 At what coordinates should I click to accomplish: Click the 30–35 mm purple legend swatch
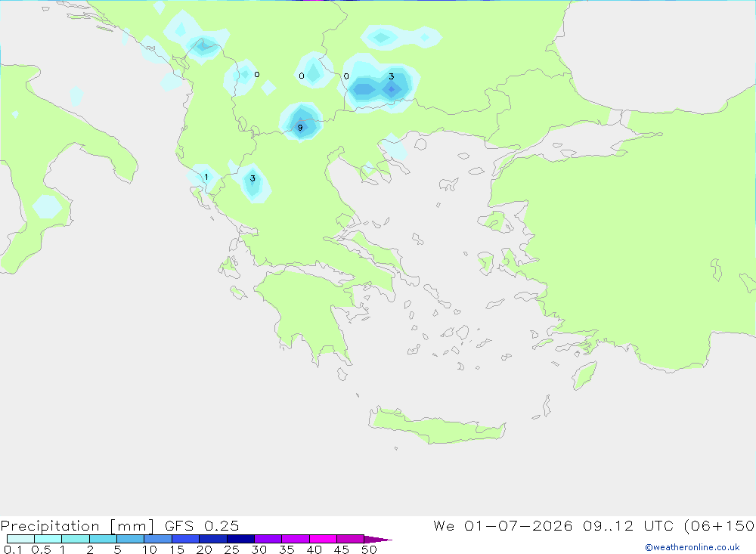click(268, 539)
